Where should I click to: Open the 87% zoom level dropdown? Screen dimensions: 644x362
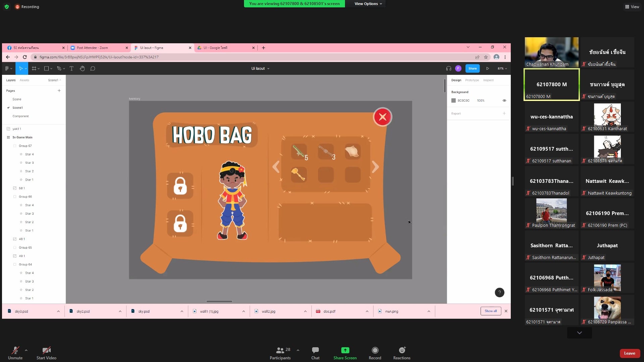pyautogui.click(x=502, y=68)
